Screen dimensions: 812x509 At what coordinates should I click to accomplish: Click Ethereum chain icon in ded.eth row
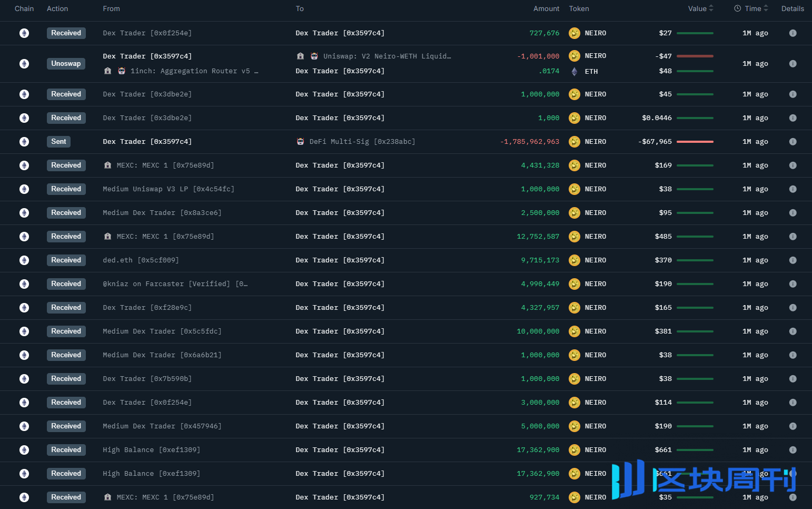pyautogui.click(x=24, y=260)
